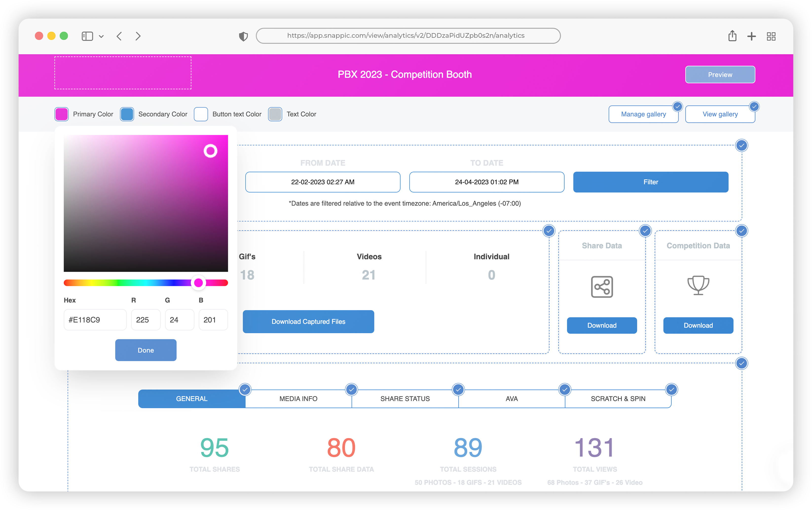This screenshot has width=812, height=510.
Task: Click the privacy shield icon
Action: pos(243,36)
